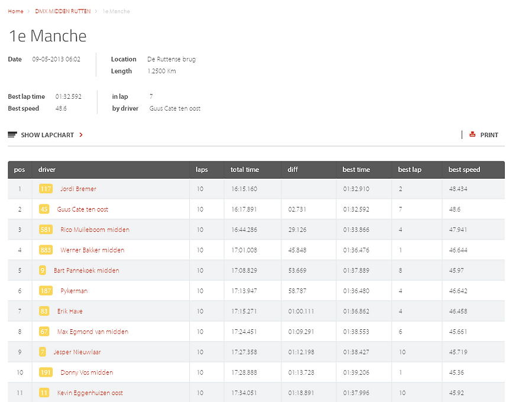
Task: Select best time 01:36.480
Action: pyautogui.click(x=356, y=291)
